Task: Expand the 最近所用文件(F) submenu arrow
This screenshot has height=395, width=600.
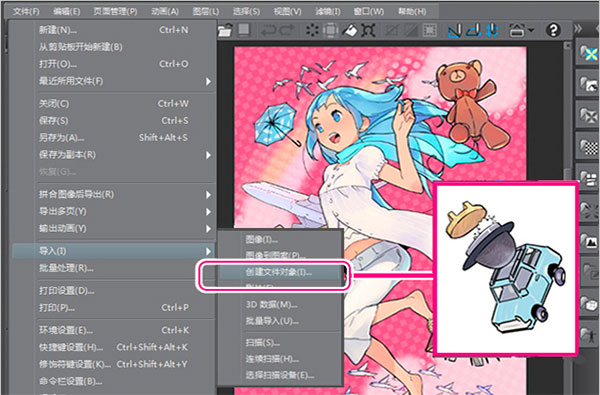Action: point(209,81)
